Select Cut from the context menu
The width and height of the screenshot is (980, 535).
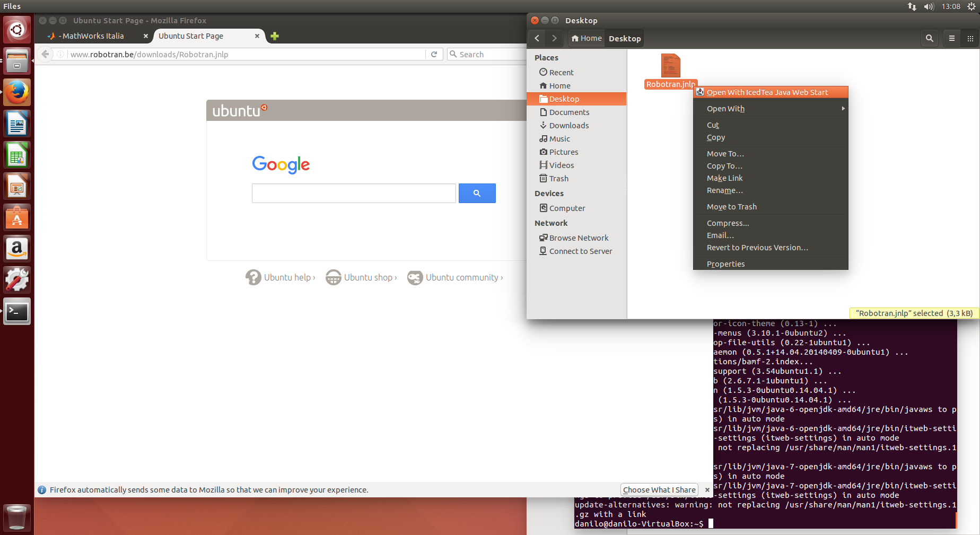point(771,125)
